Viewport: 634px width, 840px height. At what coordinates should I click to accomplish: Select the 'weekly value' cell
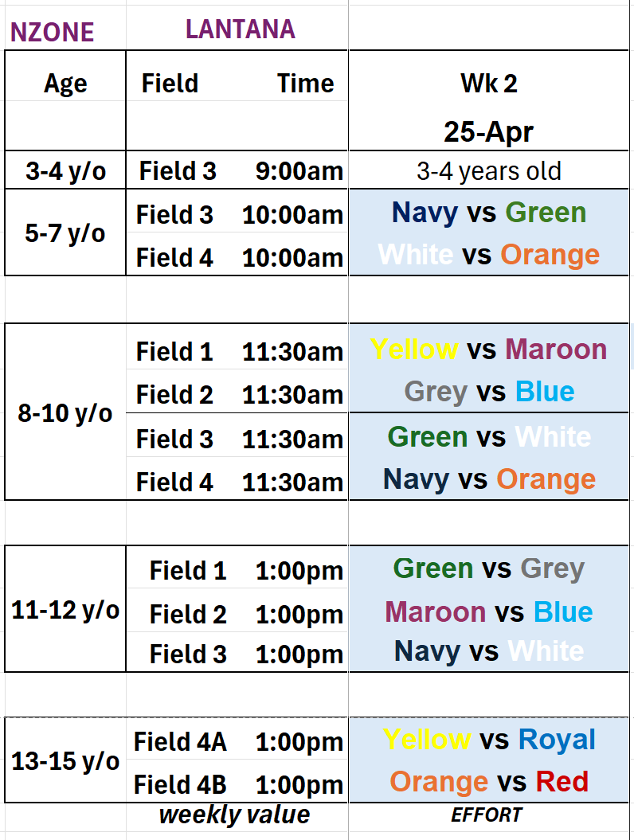[x=234, y=815]
